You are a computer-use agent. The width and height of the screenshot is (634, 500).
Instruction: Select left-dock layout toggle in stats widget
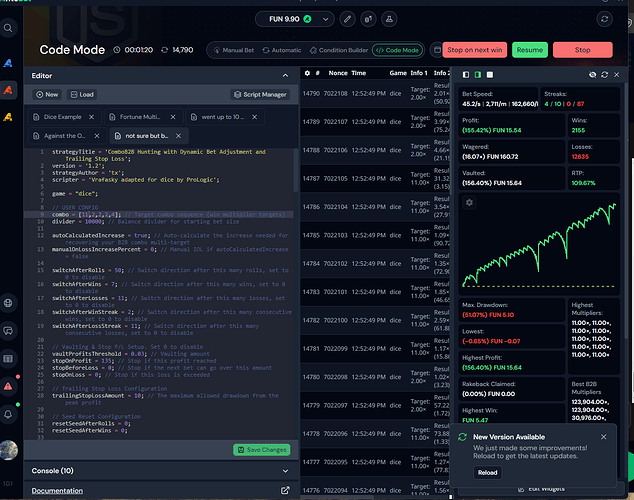click(x=465, y=75)
